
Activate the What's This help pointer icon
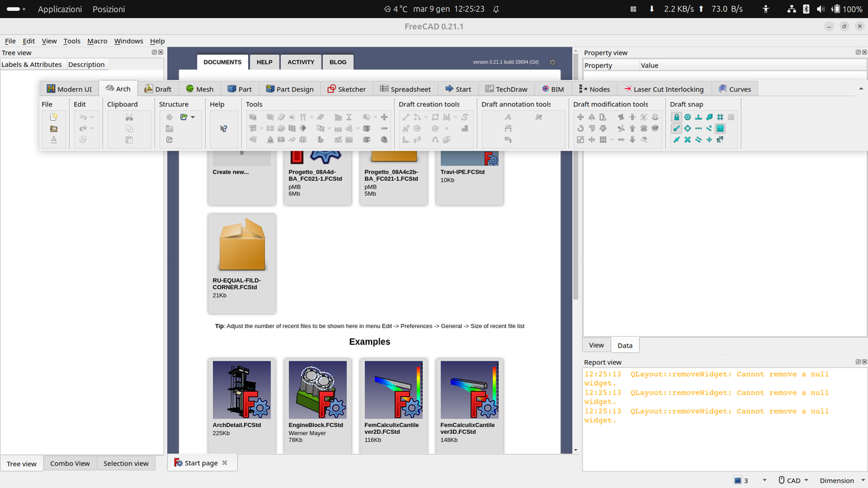pyautogui.click(x=224, y=128)
